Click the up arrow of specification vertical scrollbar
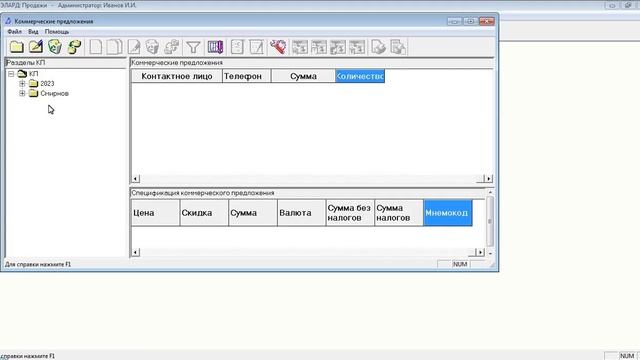The height and width of the screenshot is (360, 640). 490,192
